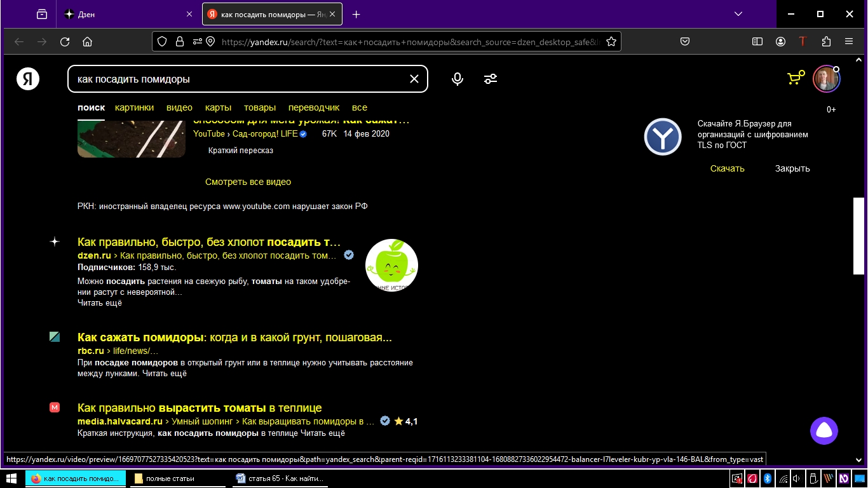Open volume speaker tray icon
This screenshot has width=868, height=488.
pyautogui.click(x=797, y=478)
